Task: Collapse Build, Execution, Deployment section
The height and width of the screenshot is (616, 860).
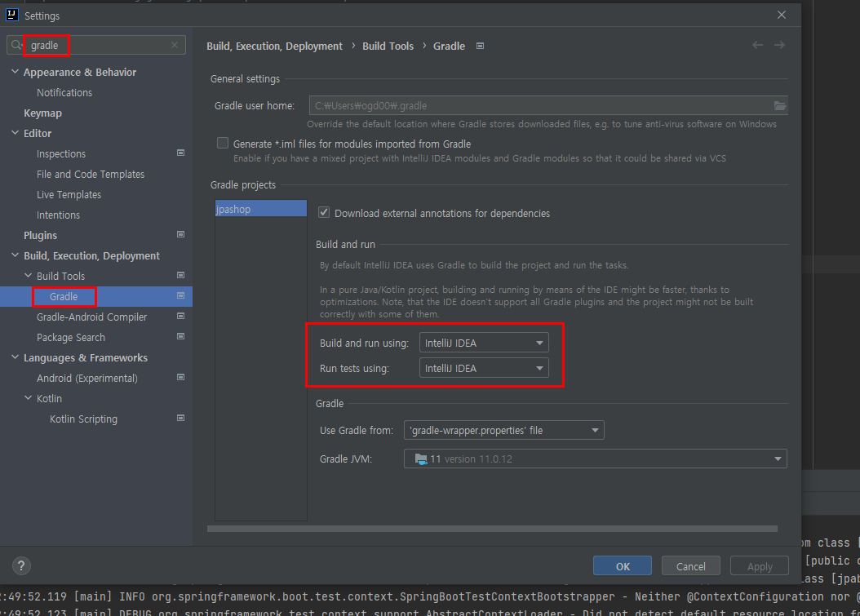Action: [16, 255]
